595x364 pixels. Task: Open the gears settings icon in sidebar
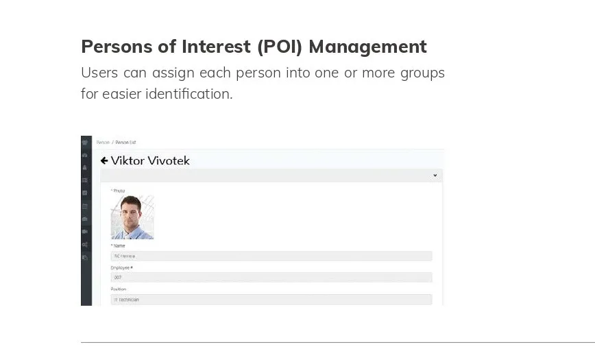[85, 245]
